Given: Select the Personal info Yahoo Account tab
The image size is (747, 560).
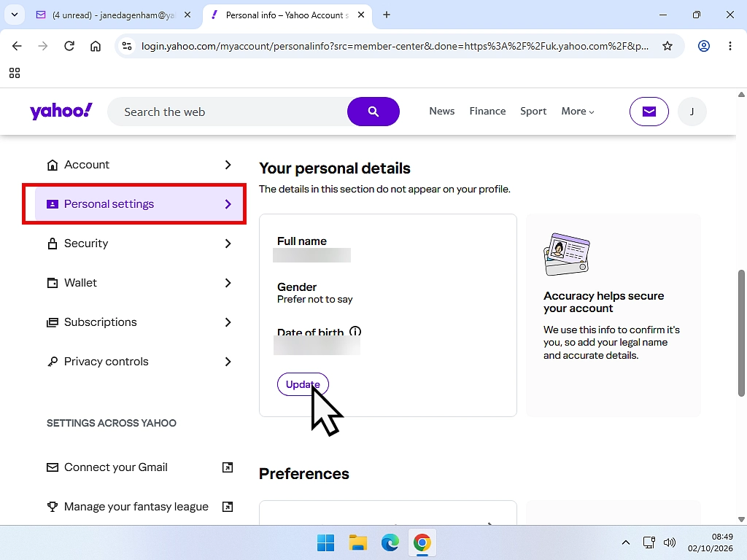Looking at the screenshot, I should 286,15.
